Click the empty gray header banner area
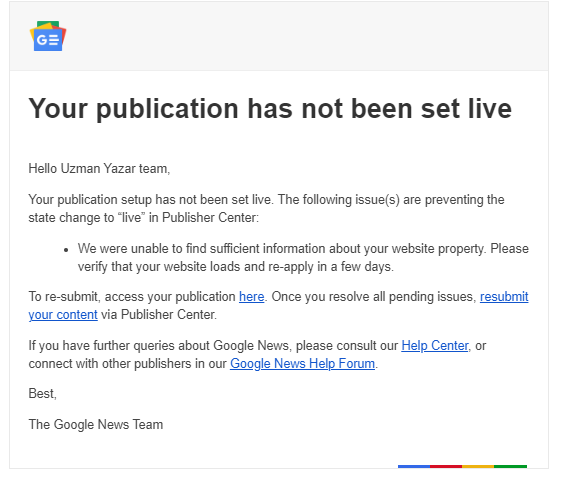This screenshot has width=580, height=480. coord(296,36)
